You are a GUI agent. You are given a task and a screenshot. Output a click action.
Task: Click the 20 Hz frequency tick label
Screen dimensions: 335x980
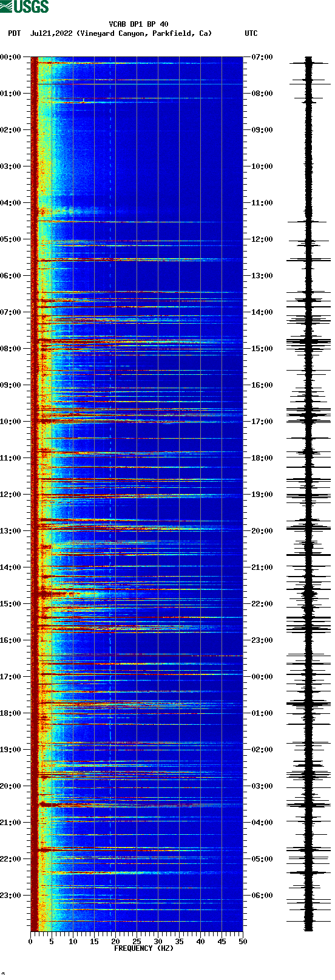point(115,942)
